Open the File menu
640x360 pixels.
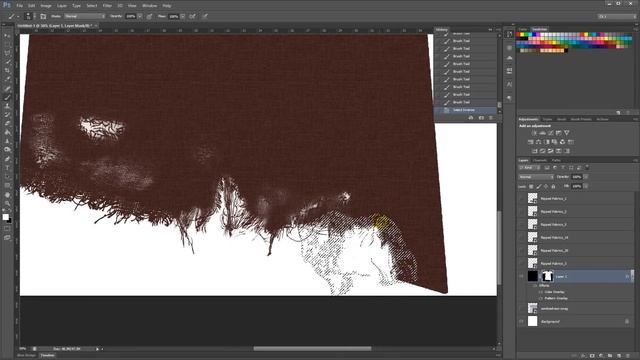(20, 6)
